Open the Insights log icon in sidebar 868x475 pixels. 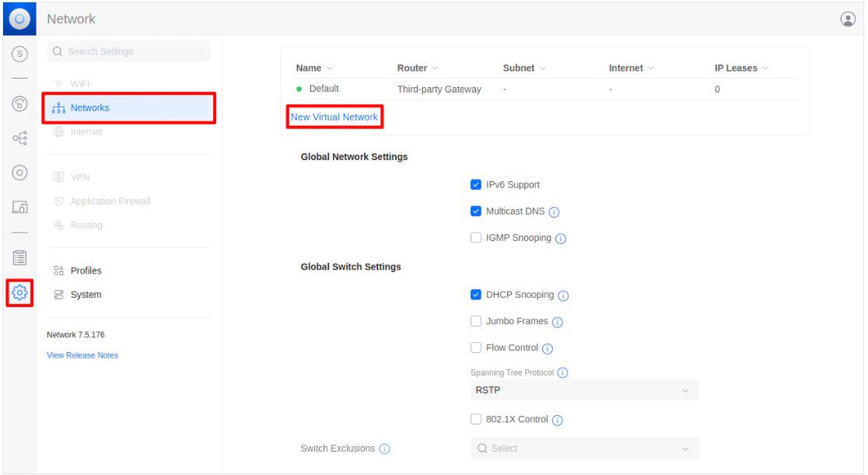click(x=19, y=257)
